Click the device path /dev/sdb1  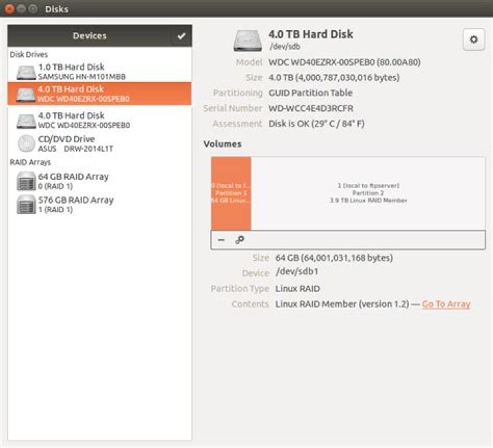[296, 272]
